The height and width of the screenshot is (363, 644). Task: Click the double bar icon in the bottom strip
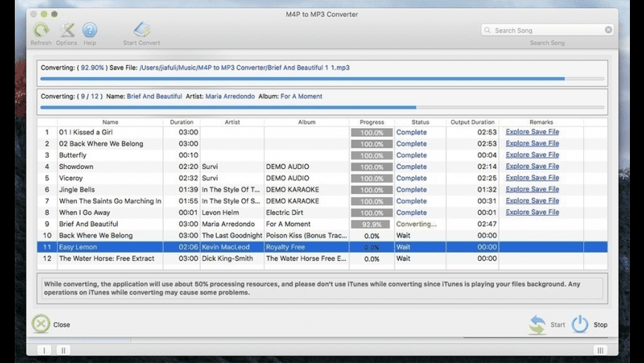tap(63, 350)
